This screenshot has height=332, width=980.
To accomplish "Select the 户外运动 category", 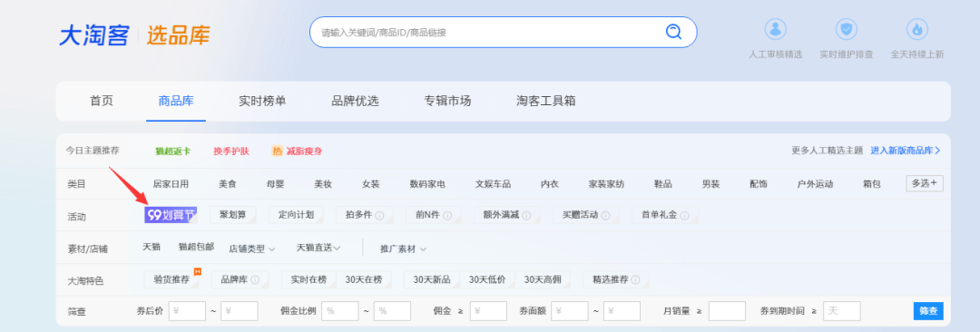I will pyautogui.click(x=815, y=184).
